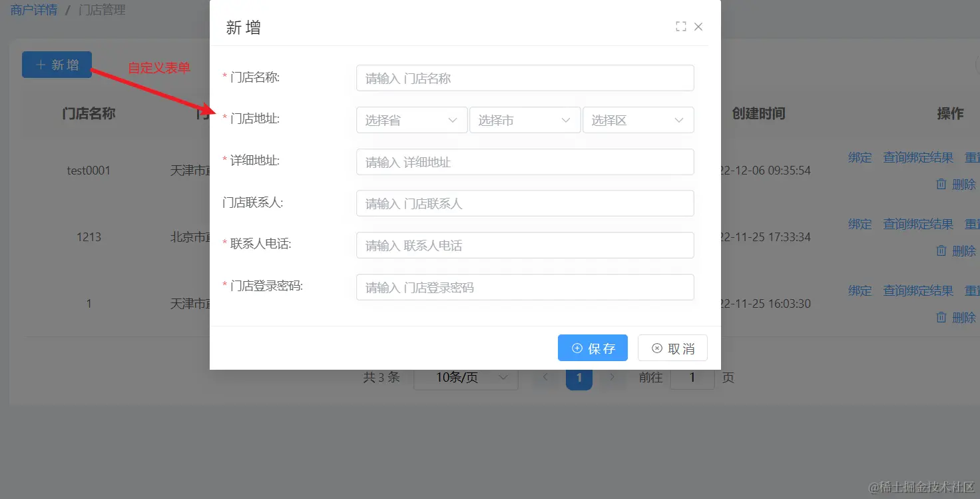Open the 10条/页 page size dropdown
This screenshot has width=980, height=499.
(465, 377)
